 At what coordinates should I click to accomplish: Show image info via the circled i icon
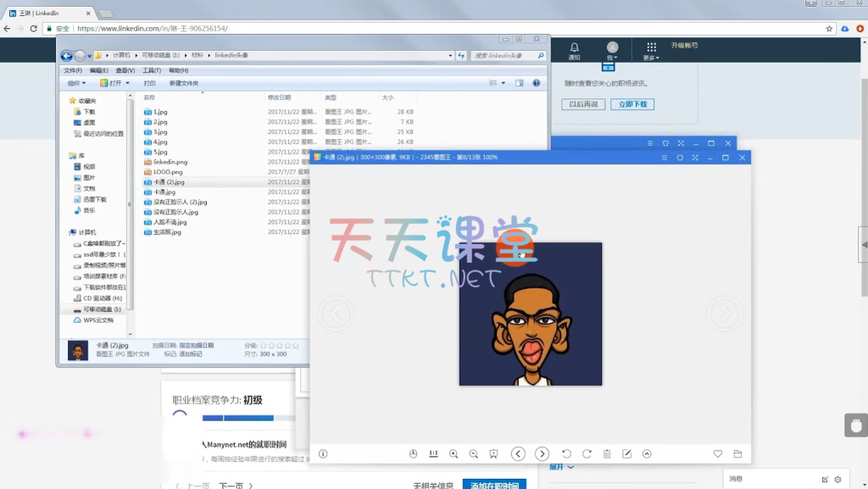(323, 454)
